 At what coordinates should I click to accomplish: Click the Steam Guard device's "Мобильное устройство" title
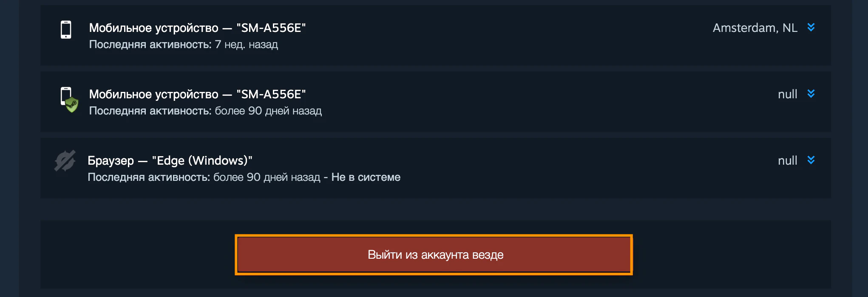pos(153,94)
